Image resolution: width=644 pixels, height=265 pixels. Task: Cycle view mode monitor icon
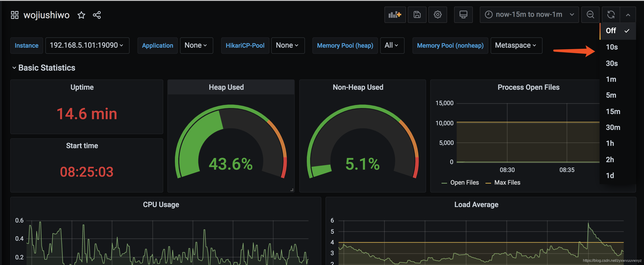(463, 15)
